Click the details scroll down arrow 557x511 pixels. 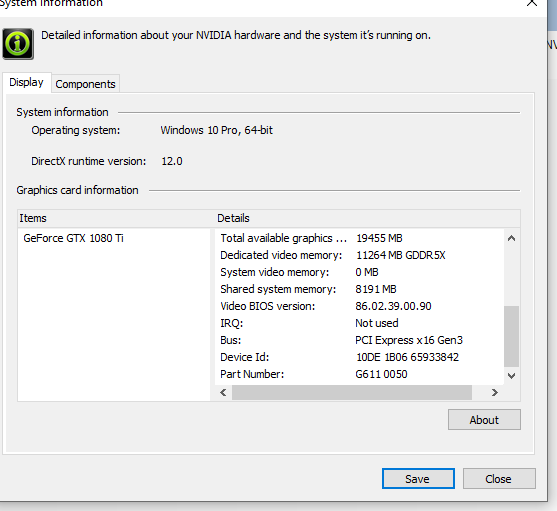click(x=511, y=376)
